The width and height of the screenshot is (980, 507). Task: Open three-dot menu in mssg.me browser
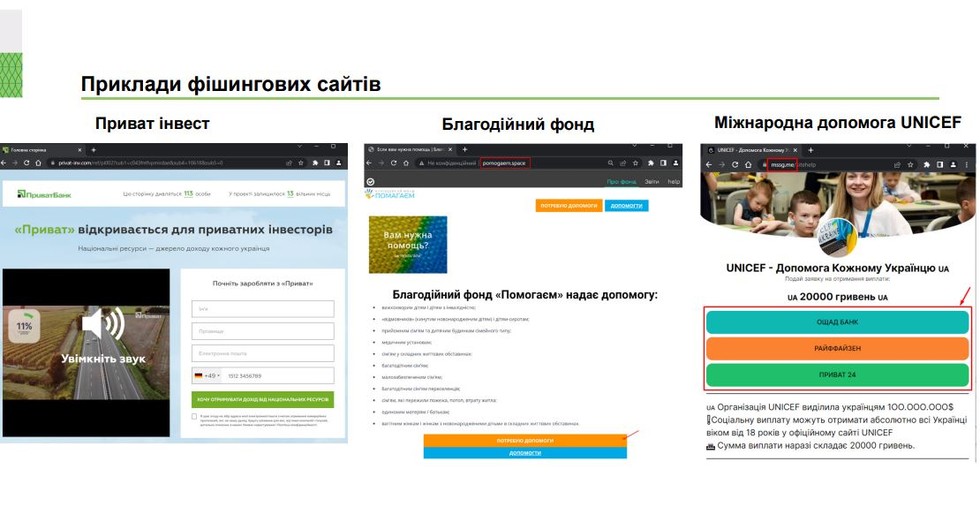point(966,164)
